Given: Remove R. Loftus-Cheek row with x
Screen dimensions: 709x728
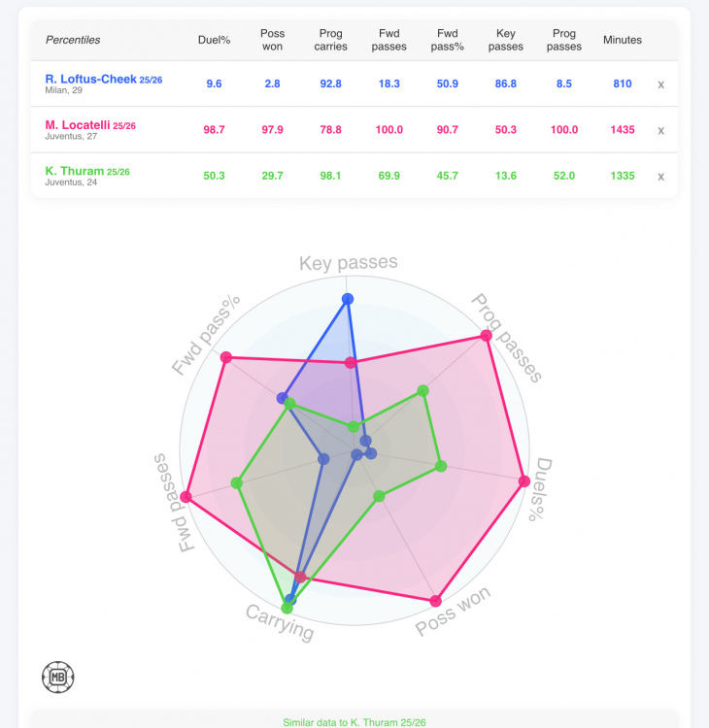Looking at the screenshot, I should coord(661,84).
